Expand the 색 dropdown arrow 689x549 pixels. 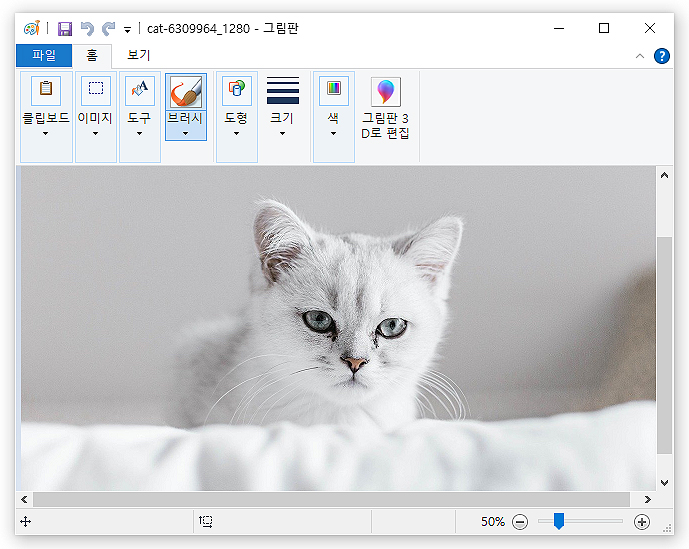(334, 134)
